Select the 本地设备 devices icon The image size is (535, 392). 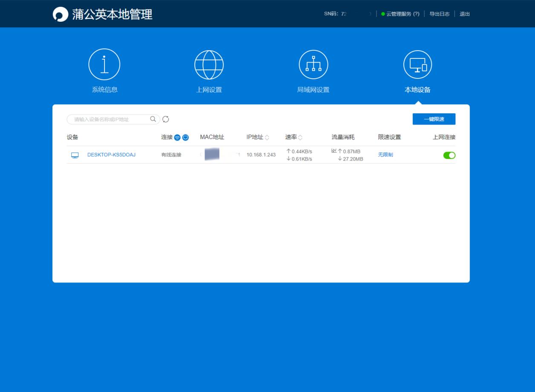(x=417, y=64)
